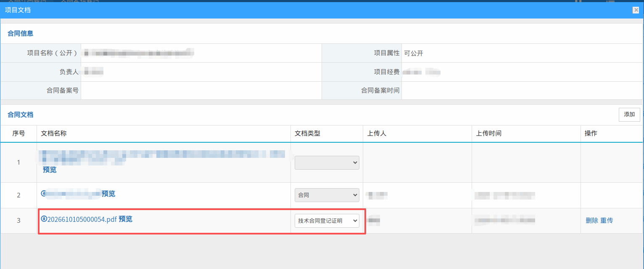
Task: Expand the 合同 document type dropdown
Action: pos(327,195)
